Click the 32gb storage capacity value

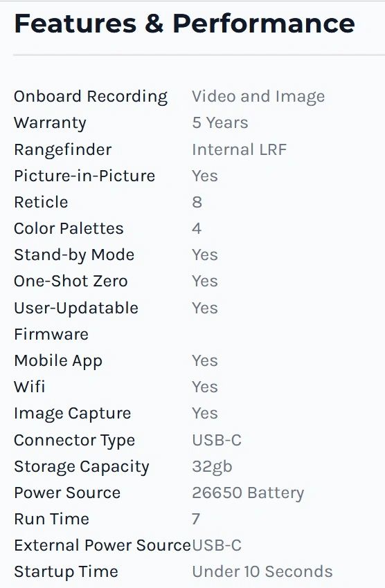(212, 467)
